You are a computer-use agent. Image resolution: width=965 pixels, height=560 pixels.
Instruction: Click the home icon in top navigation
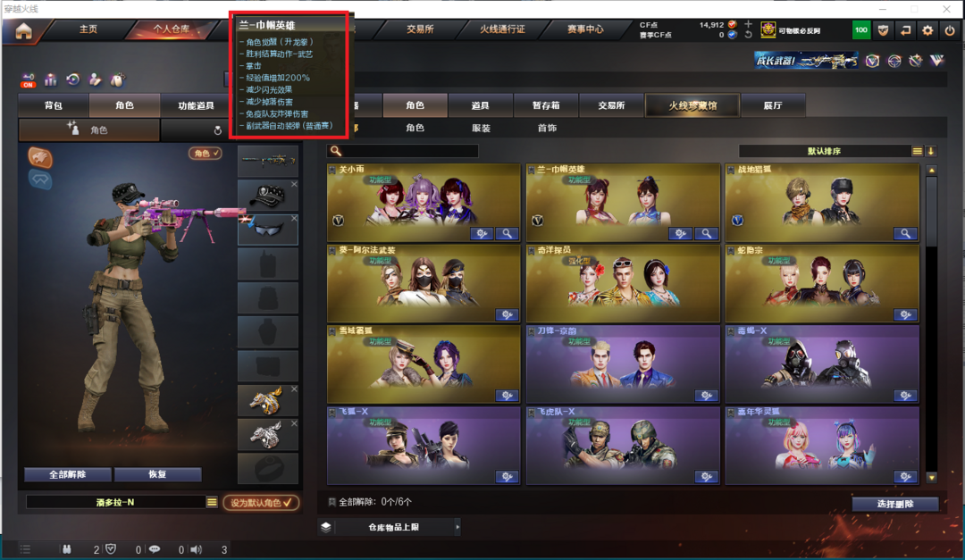23,30
